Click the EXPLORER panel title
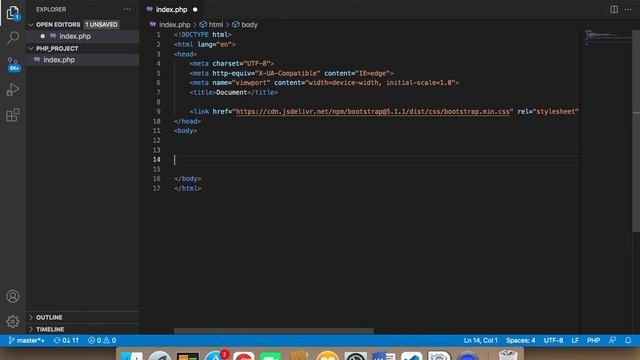Image resolution: width=640 pixels, height=360 pixels. pos(51,9)
